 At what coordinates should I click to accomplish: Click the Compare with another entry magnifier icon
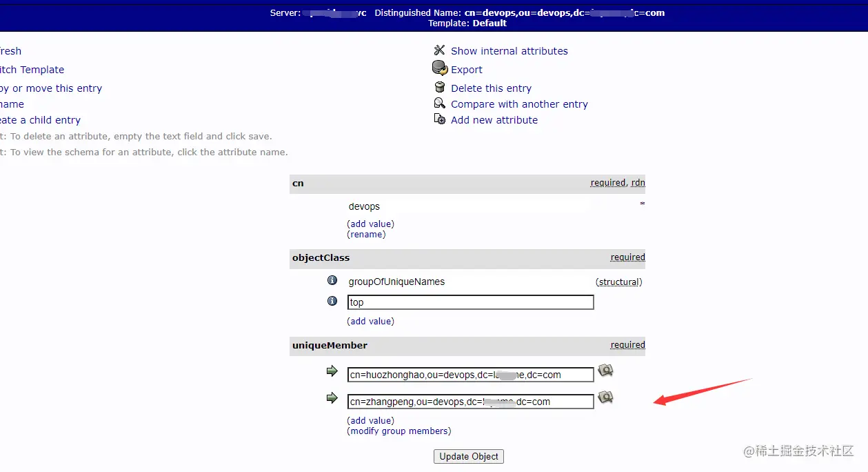(x=439, y=103)
